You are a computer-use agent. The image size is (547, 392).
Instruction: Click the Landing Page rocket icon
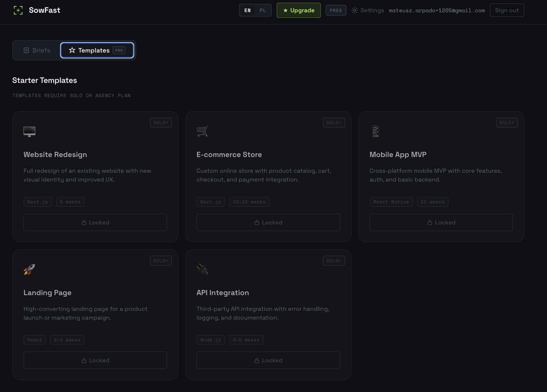29,269
